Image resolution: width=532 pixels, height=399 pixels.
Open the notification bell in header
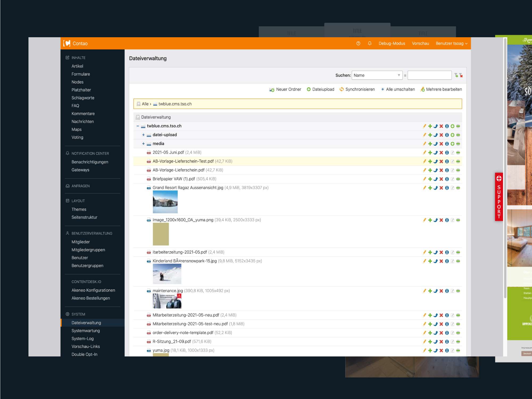[370, 43]
